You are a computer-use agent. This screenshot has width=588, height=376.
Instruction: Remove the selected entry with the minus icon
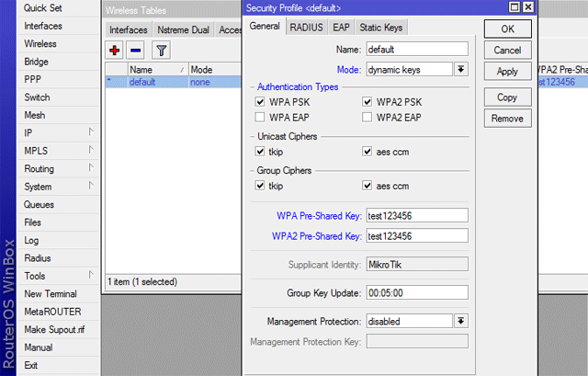point(135,51)
